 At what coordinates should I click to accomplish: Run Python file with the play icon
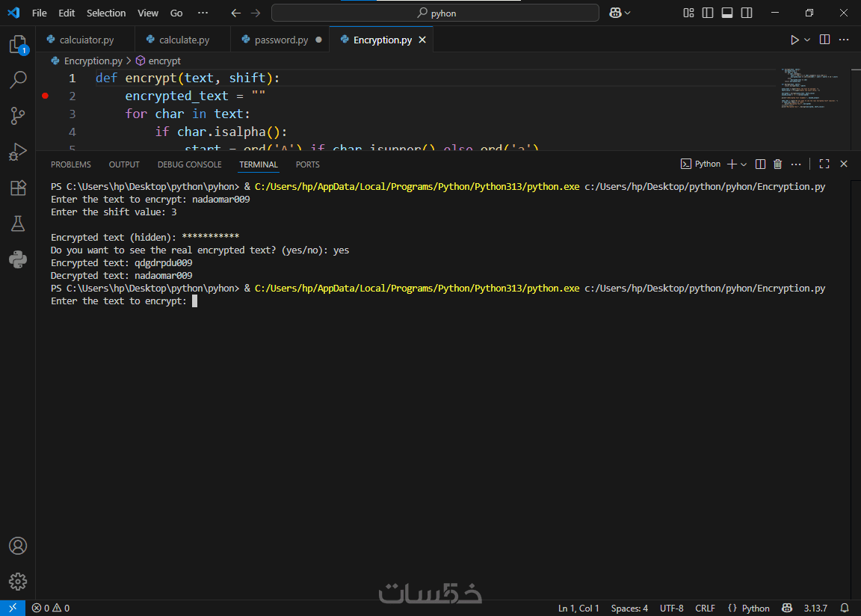click(794, 40)
